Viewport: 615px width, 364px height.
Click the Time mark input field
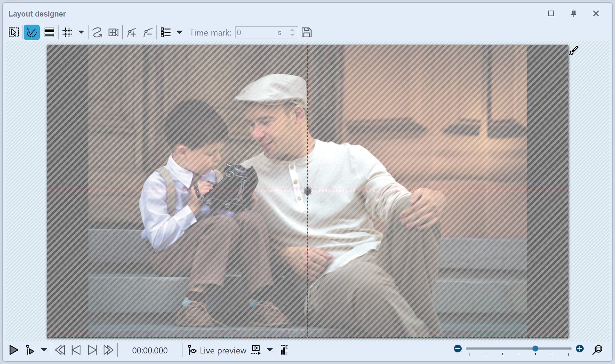point(256,33)
